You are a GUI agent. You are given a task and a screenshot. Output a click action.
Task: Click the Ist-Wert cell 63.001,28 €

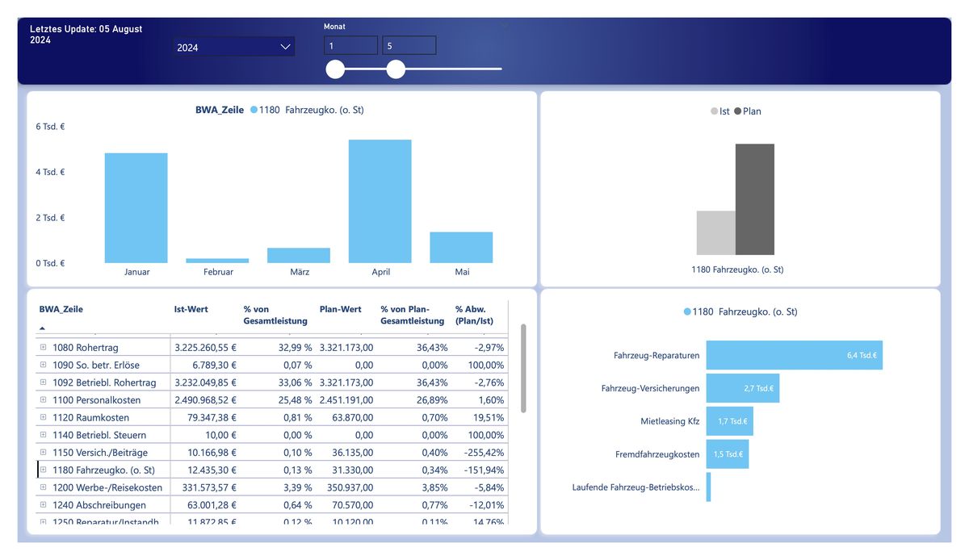(x=210, y=505)
